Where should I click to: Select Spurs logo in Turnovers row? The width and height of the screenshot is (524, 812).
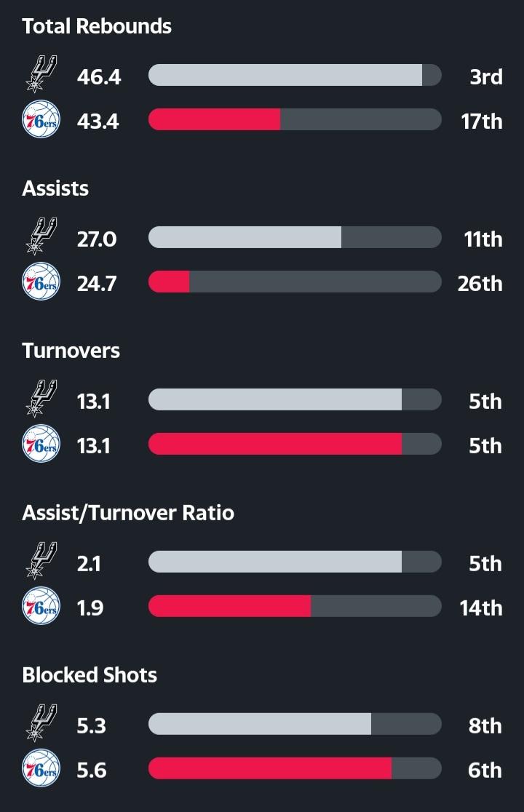41,399
